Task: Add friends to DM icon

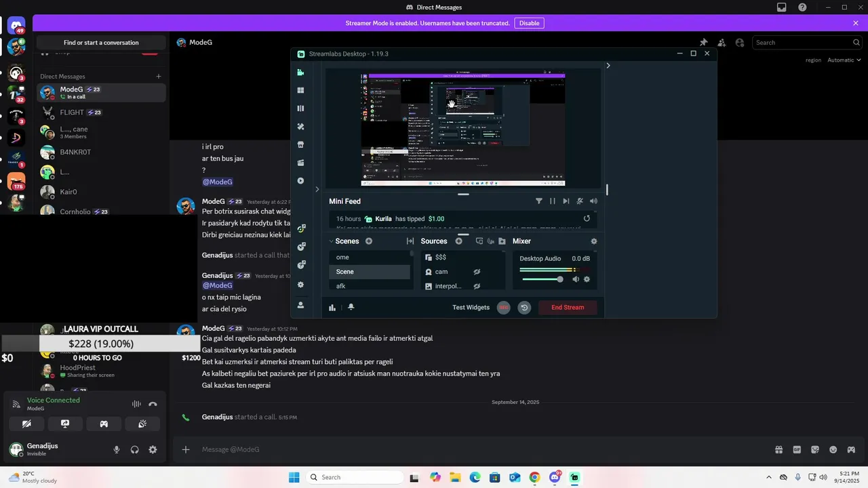Action: 722,42
